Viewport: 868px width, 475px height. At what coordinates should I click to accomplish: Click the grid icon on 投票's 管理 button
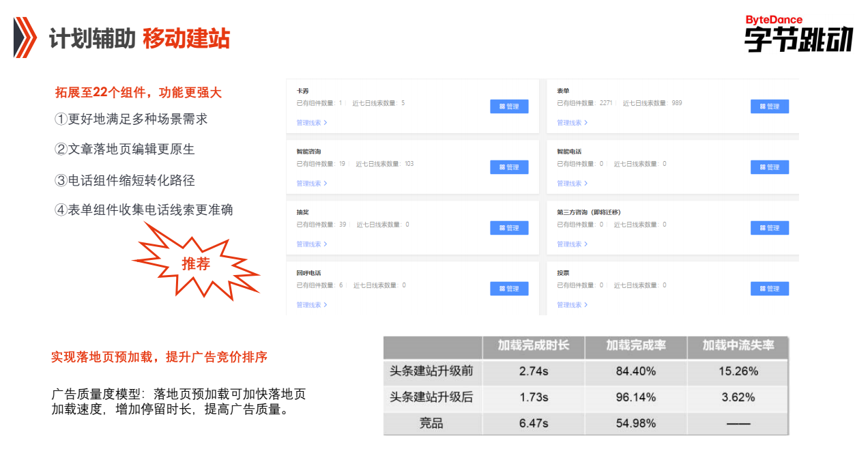(x=764, y=288)
